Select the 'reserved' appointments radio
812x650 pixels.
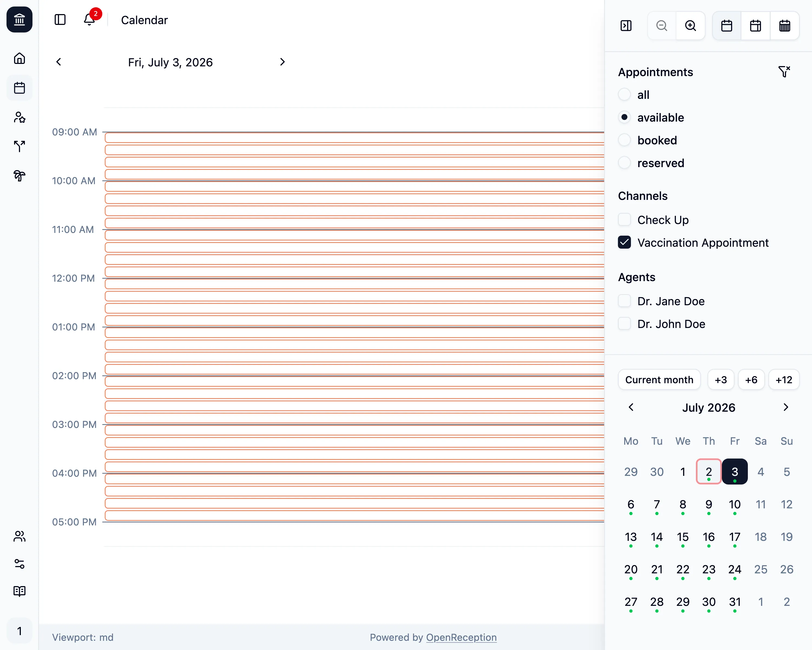pyautogui.click(x=624, y=163)
